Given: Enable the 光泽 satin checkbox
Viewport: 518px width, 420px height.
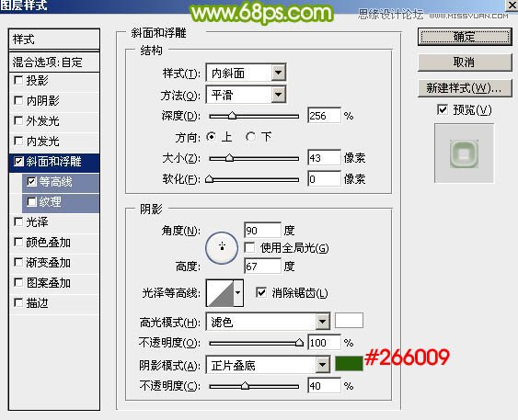Looking at the screenshot, I should [18, 221].
